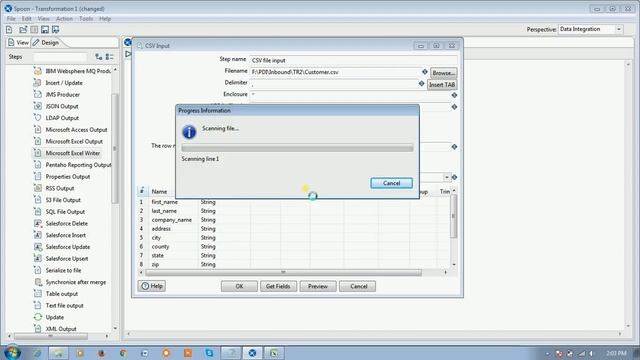Select the Synchronize after merge step
Image resolution: width=640 pixels, height=360 pixels.
click(76, 282)
